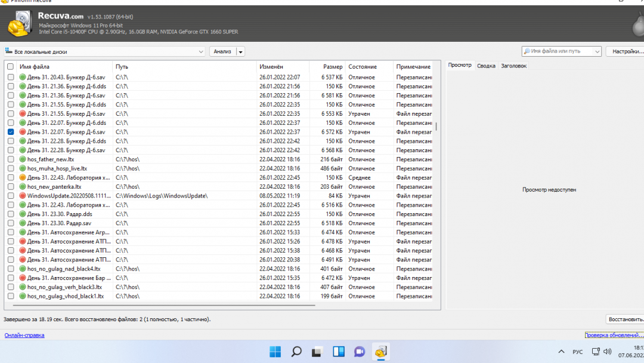Sort by Примечание column header
Screen dimensions: 644x363
[413, 67]
